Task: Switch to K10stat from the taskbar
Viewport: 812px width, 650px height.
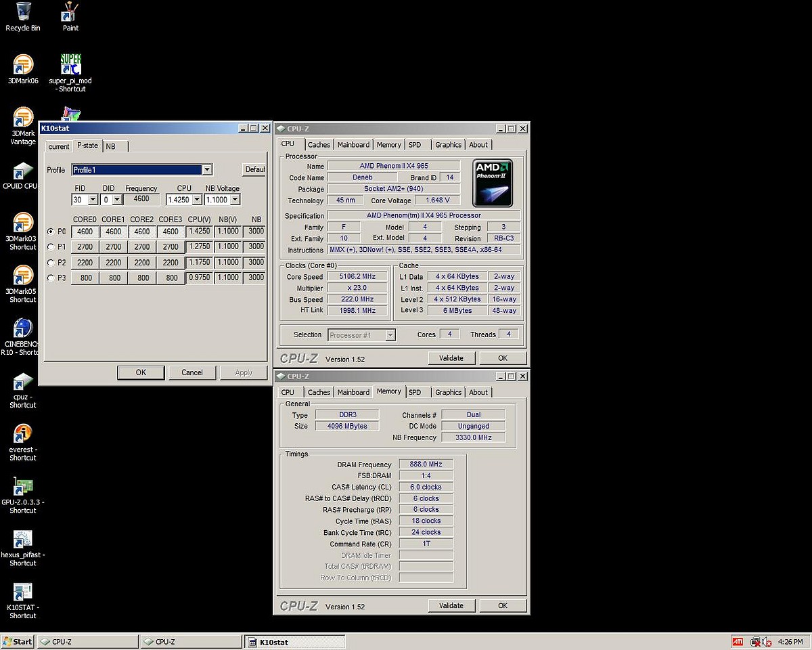Action: pyautogui.click(x=294, y=642)
